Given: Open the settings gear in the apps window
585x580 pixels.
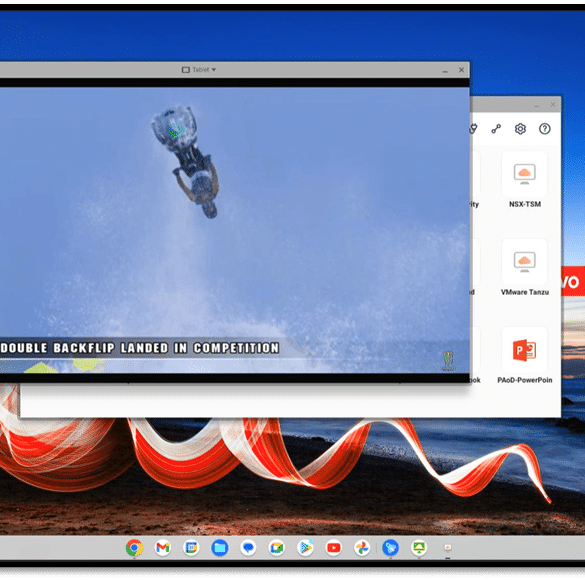Looking at the screenshot, I should click(520, 129).
